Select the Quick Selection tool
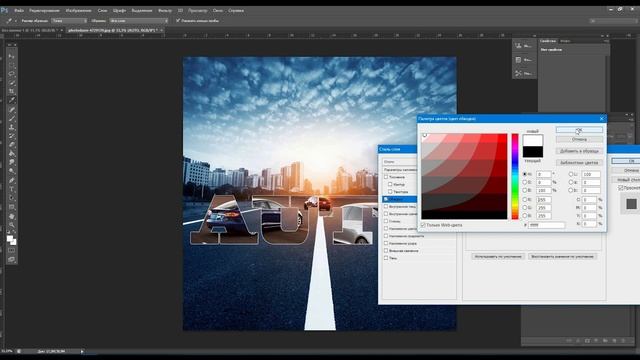The height and width of the screenshot is (360, 640). (11, 83)
